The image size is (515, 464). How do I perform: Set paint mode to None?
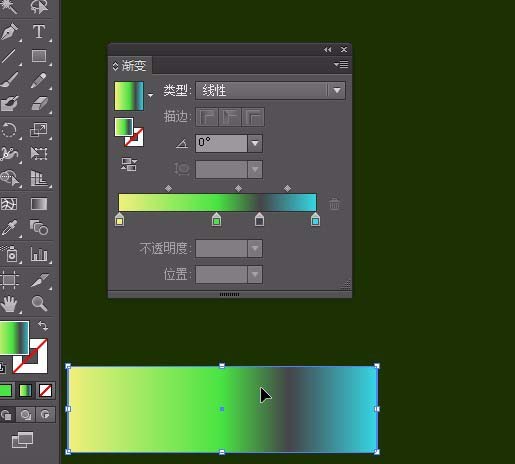[x=45, y=391]
